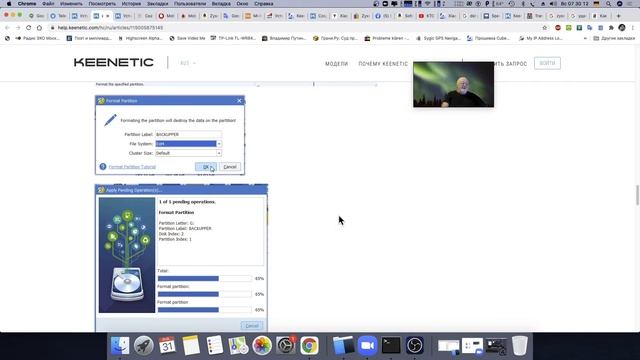
Task: Open Terminal from the dock
Action: coord(391,346)
